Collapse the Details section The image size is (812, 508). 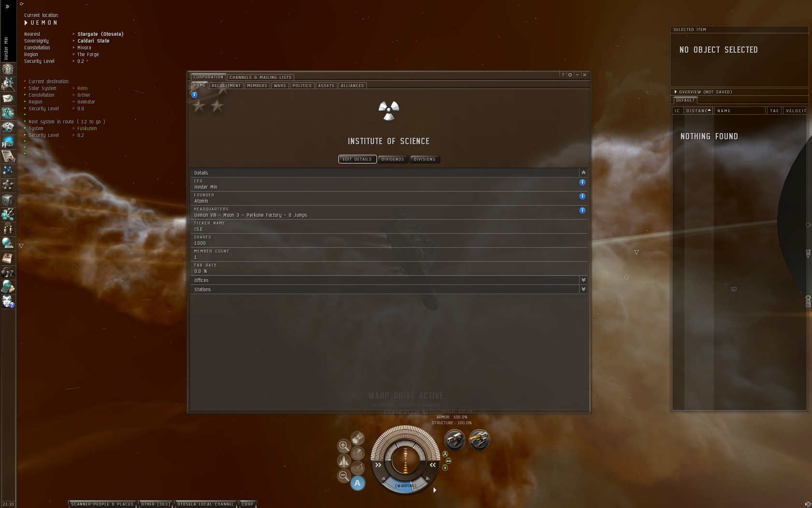click(x=583, y=173)
